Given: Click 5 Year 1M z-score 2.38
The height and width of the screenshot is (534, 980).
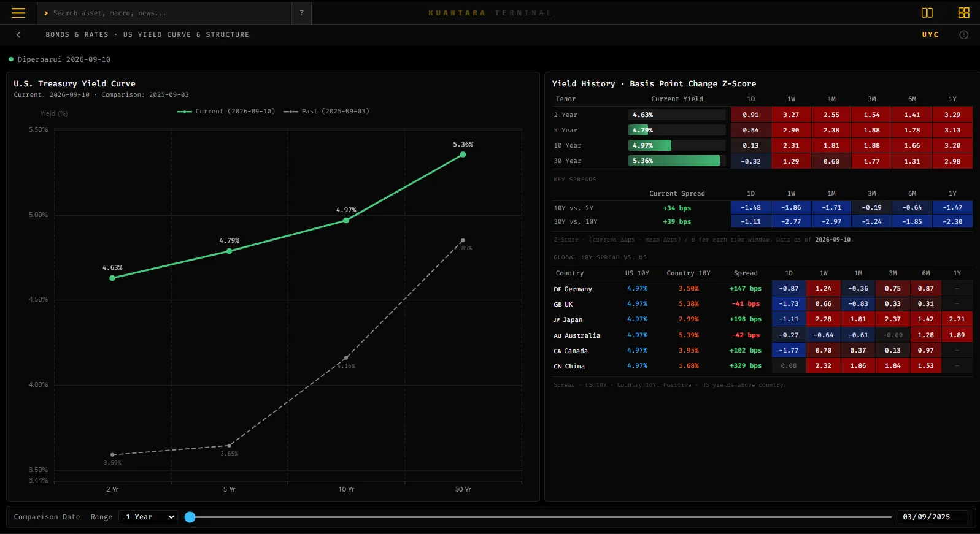Looking at the screenshot, I should (x=831, y=130).
